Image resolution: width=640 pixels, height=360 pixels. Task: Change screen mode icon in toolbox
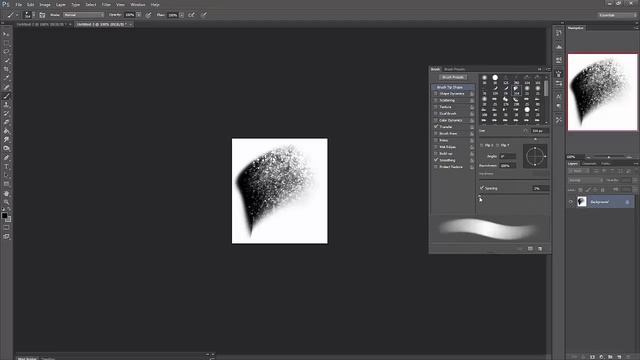click(x=6, y=236)
